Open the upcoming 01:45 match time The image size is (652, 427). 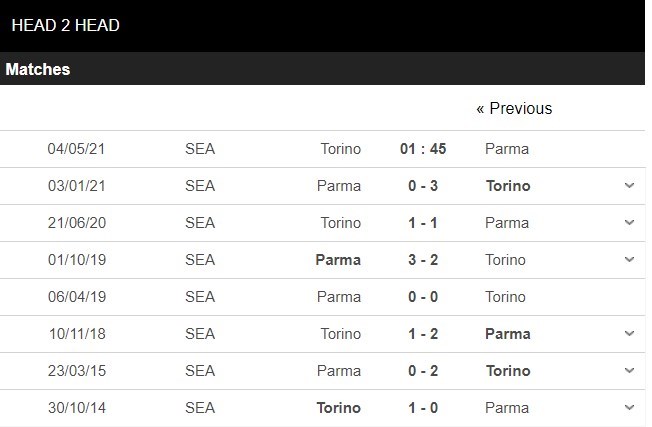coord(423,149)
